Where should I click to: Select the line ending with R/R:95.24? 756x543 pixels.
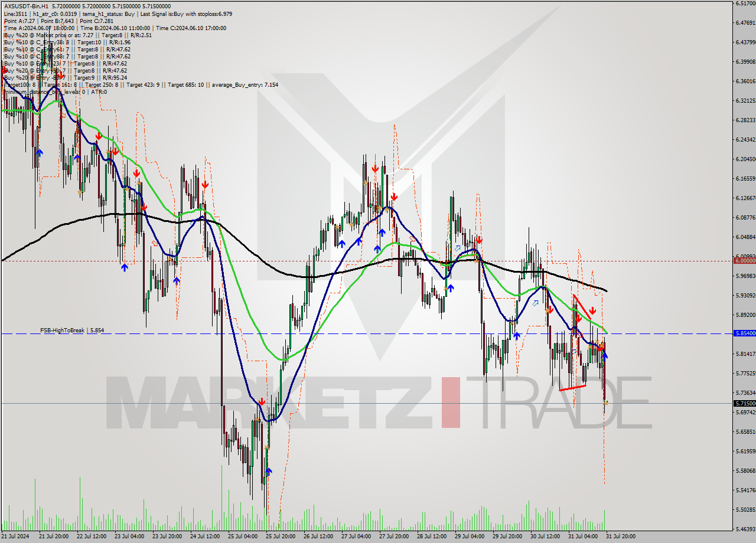click(x=65, y=77)
